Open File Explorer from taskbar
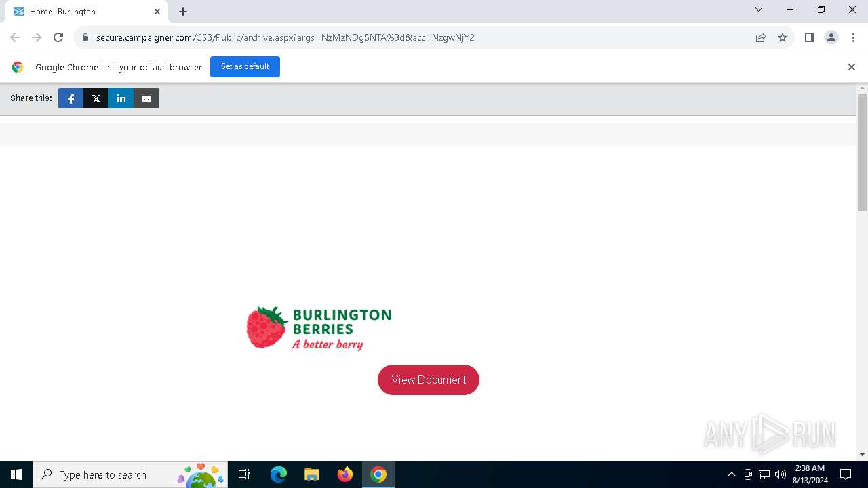The height and width of the screenshot is (488, 868). (x=312, y=474)
